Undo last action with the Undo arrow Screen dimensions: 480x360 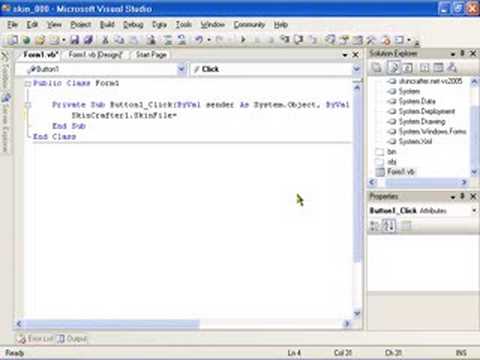(x=199, y=40)
